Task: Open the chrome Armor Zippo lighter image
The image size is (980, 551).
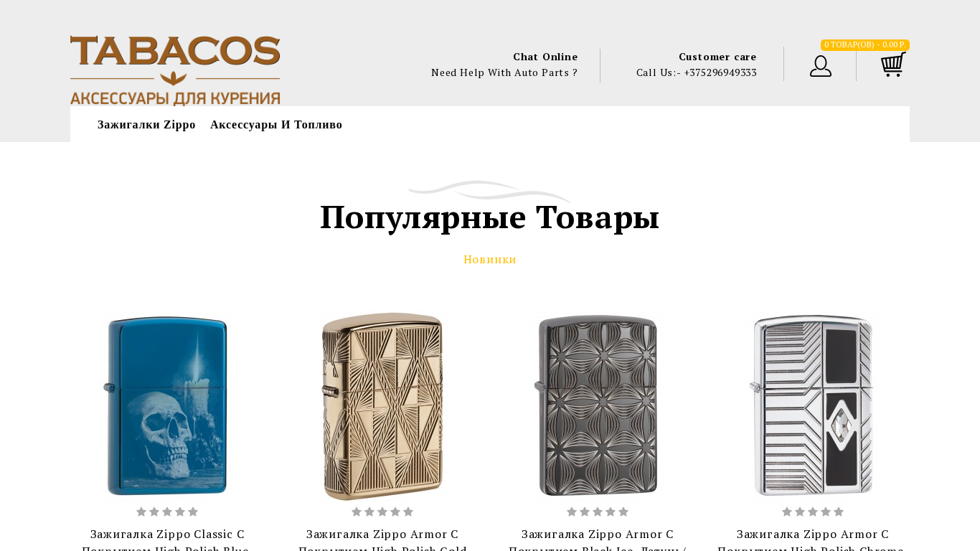Action: 813,406
